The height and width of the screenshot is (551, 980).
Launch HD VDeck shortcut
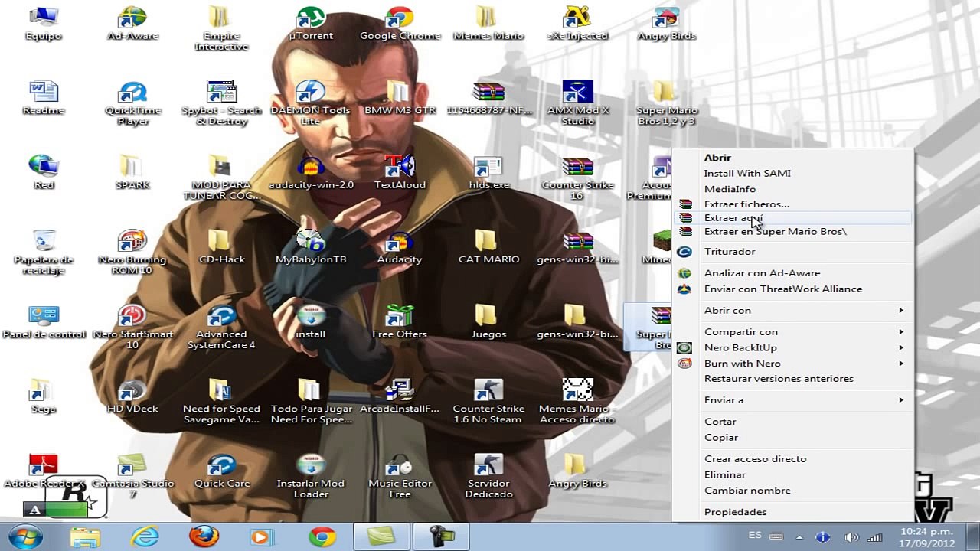[132, 396]
